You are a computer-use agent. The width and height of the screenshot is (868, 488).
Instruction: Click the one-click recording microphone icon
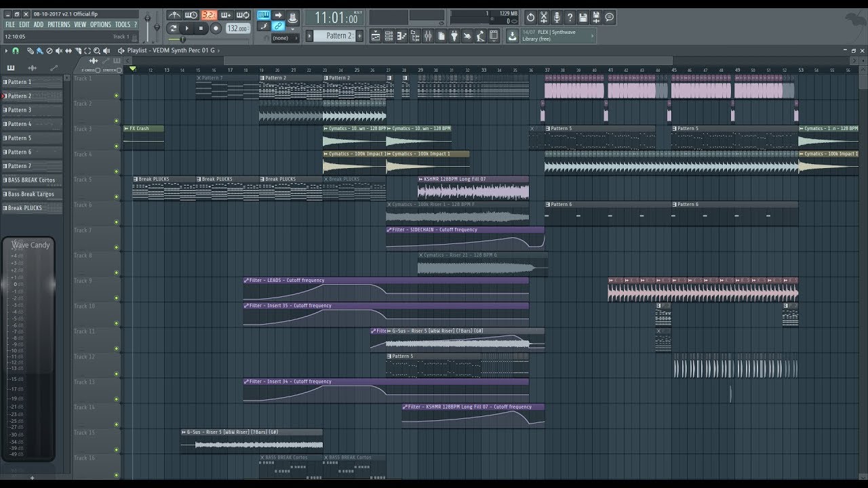click(x=557, y=18)
